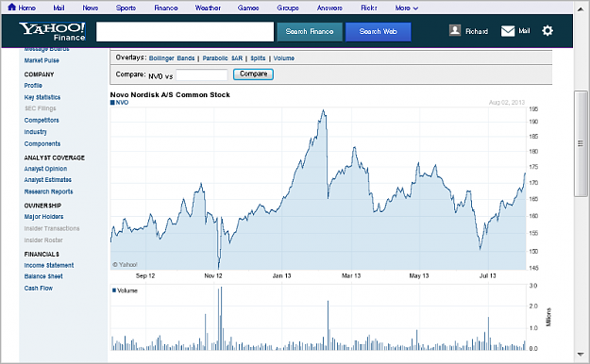Screen dimensions: 590x364
Task: Open Analyst Estimates link
Action: (x=48, y=180)
